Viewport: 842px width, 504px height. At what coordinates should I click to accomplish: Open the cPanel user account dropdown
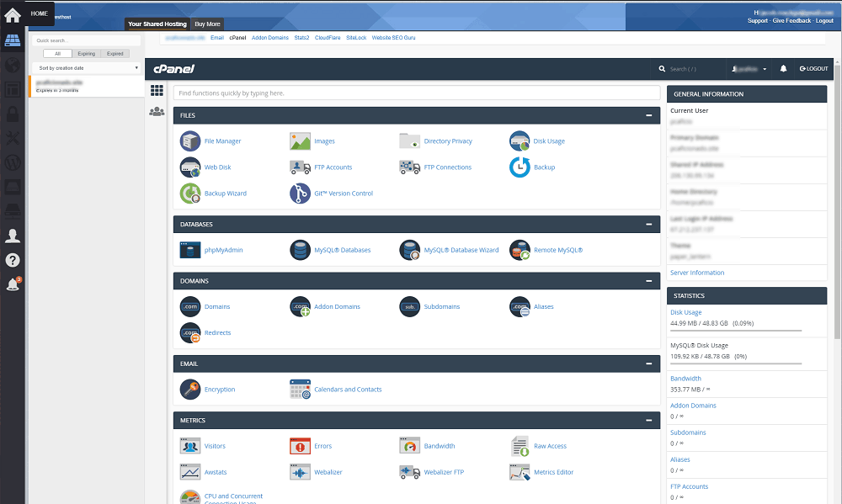749,69
